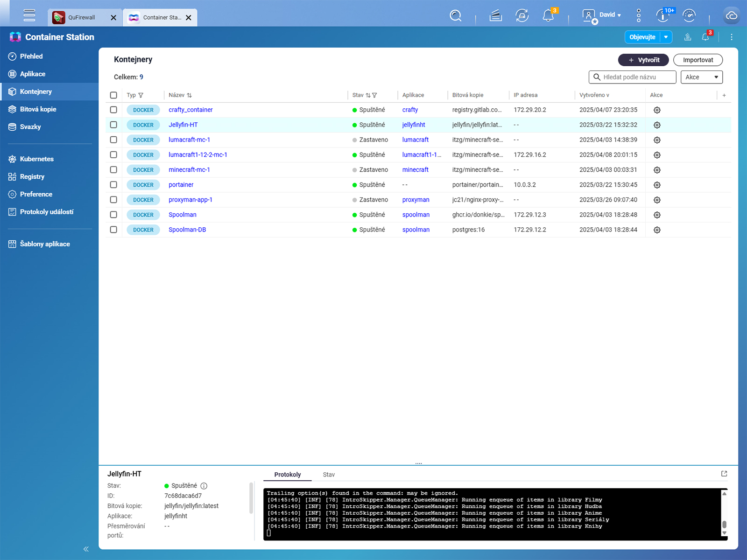The height and width of the screenshot is (560, 747).
Task: Open the three-dot more options in top bar
Action: click(639, 16)
